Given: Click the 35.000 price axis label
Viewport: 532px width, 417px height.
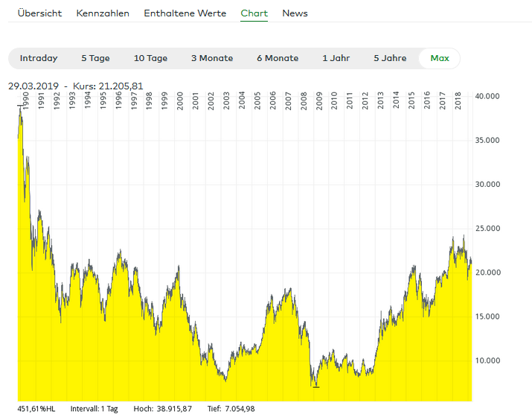Looking at the screenshot, I should [x=487, y=140].
